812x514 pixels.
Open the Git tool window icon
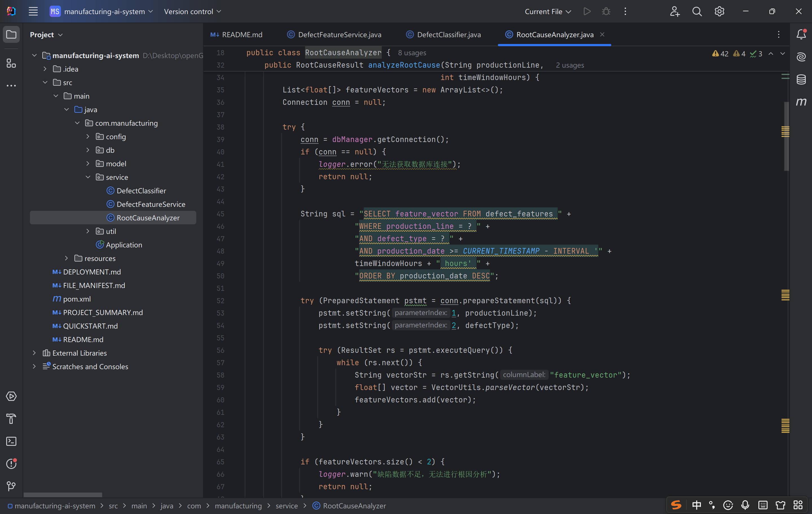pos(11,486)
